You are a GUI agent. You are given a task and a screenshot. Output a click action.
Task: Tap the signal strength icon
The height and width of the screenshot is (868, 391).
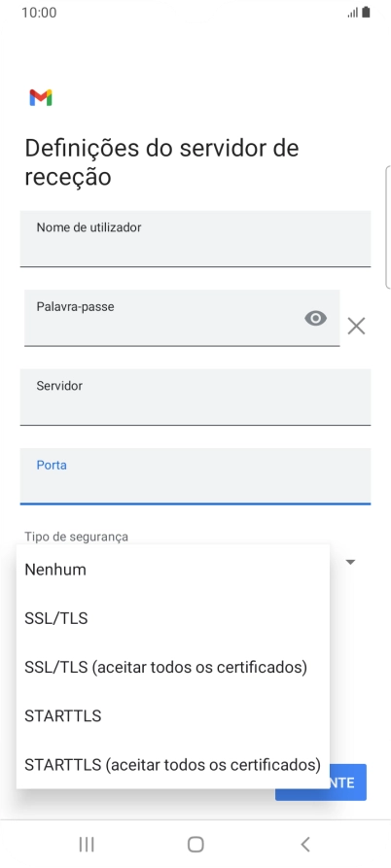(x=353, y=13)
